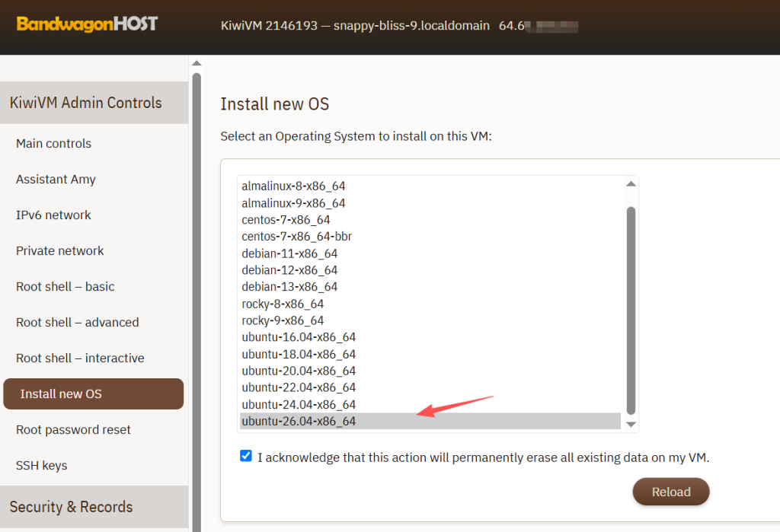Select ubuntu-26.04-x86_64 option
Screen dimensions: 780x532
coord(430,421)
